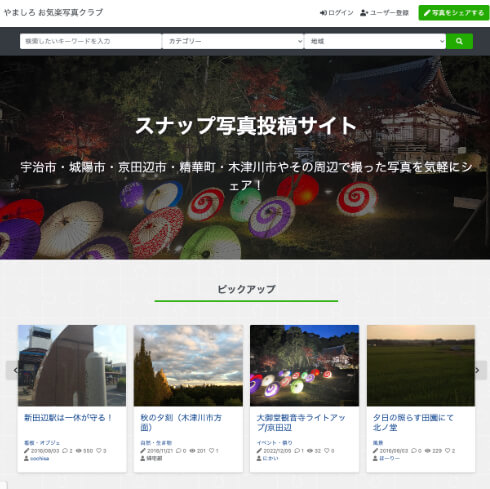This screenshot has height=489, width=490.
Task: Open user にかい profile
Action: click(270, 459)
